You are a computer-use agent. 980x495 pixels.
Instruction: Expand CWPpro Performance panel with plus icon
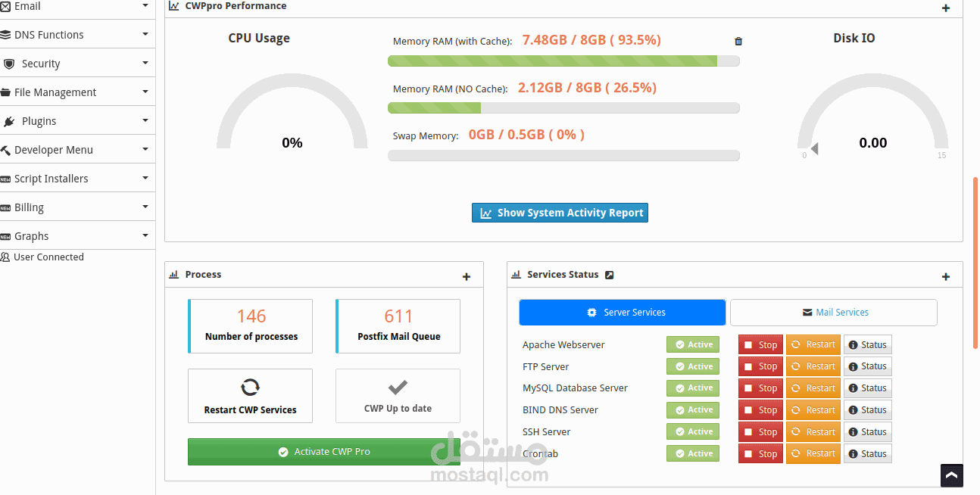pos(946,8)
